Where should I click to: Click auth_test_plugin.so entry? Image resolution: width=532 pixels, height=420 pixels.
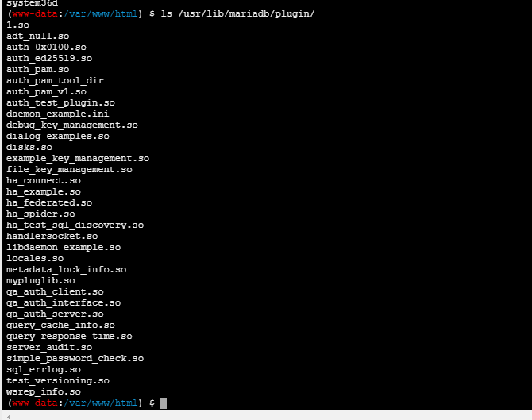[x=60, y=102]
